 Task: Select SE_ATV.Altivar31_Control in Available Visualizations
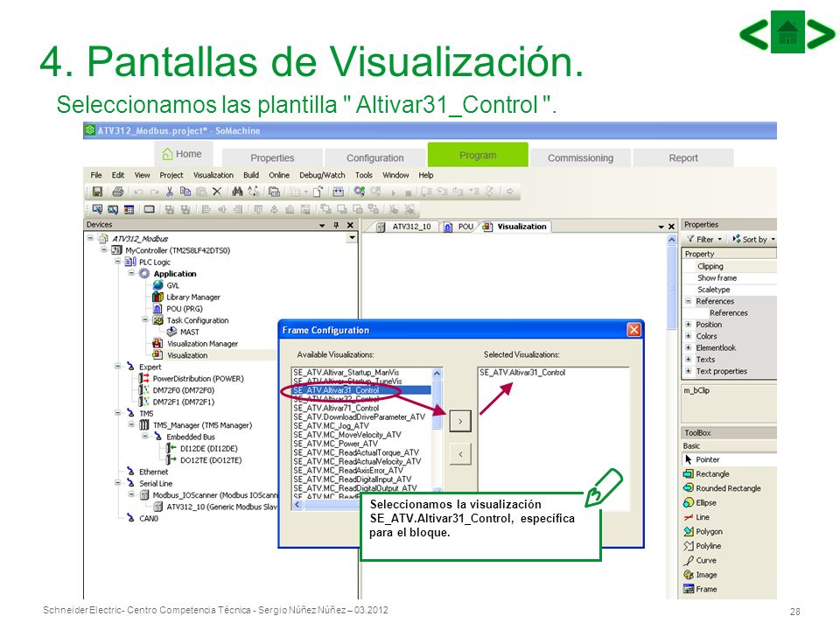[361, 390]
